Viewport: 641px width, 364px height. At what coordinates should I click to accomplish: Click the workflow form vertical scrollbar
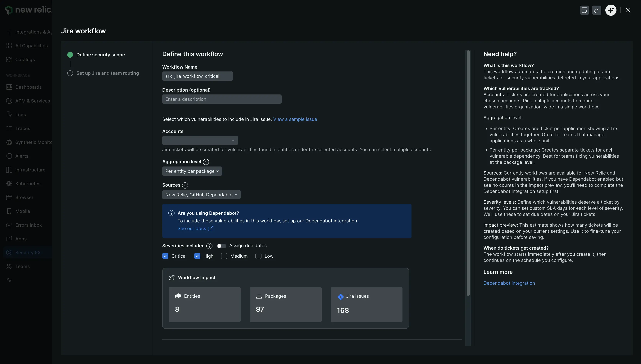[x=468, y=173]
